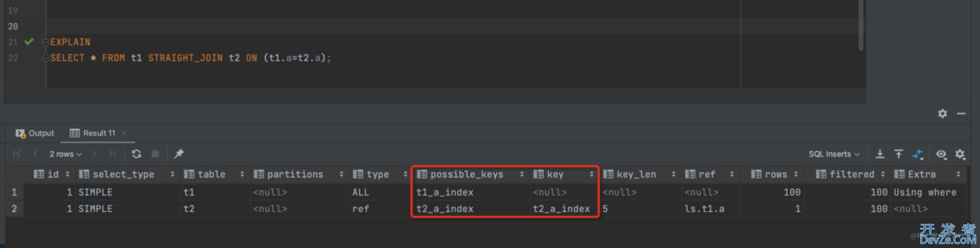This screenshot has height=248, width=980.
Task: Click the upload/import data icon
Action: pyautogui.click(x=898, y=154)
